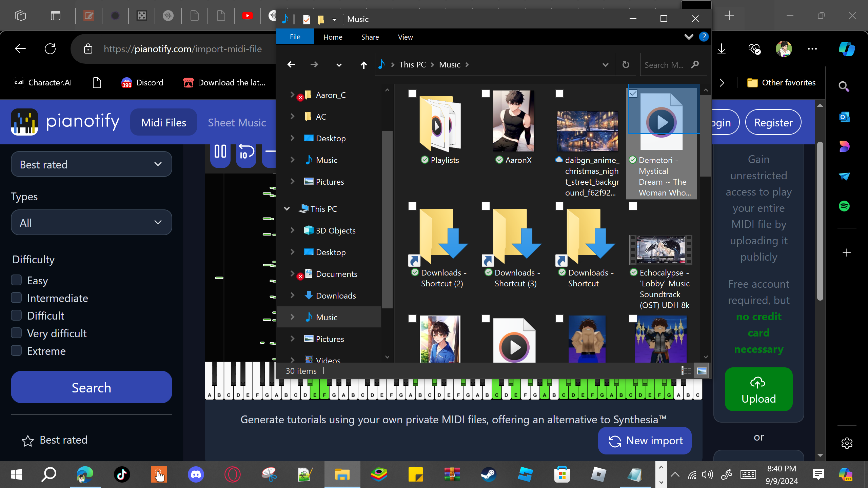
Task: Switch to large icons view
Action: tap(702, 371)
